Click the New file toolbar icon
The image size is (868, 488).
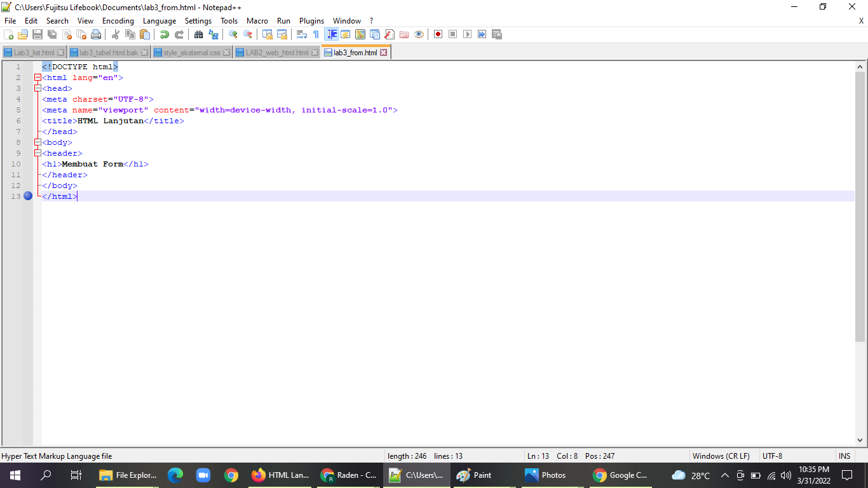click(x=8, y=34)
